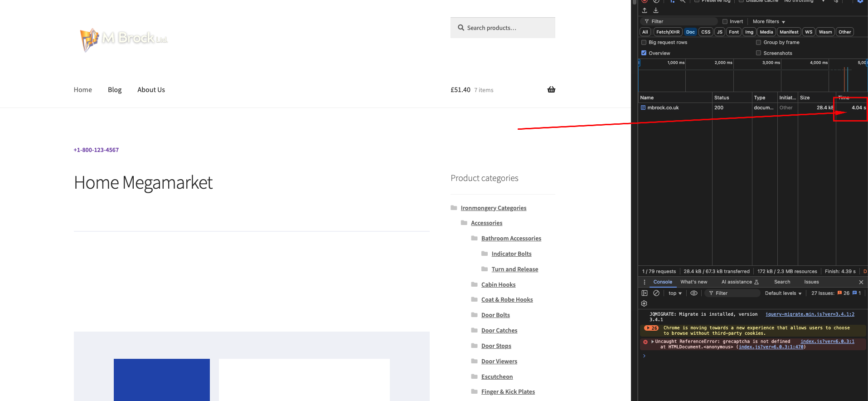Enable Big request rows checkbox

pos(644,42)
